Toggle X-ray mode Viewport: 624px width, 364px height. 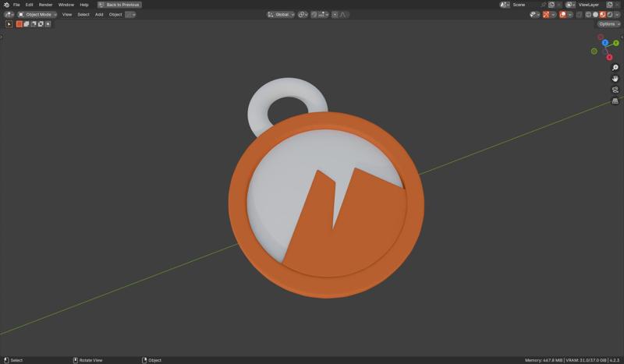click(x=580, y=14)
